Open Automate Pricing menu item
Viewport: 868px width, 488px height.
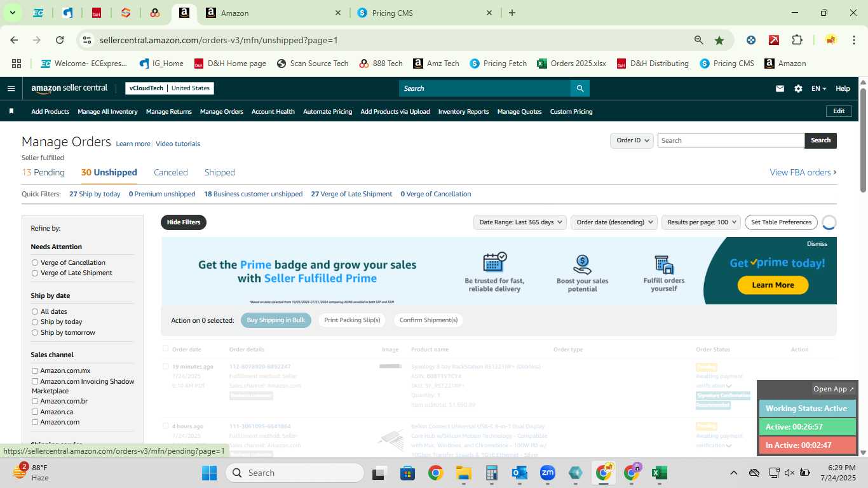[x=327, y=111]
